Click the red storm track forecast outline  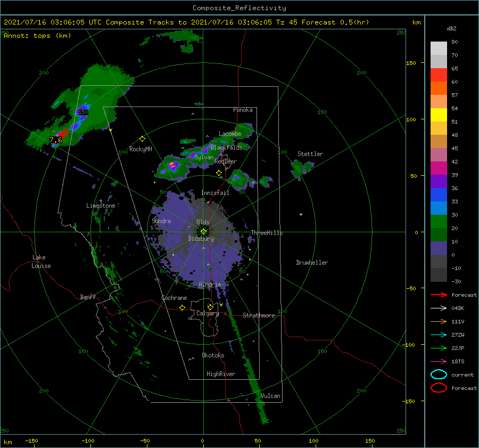pos(64,133)
